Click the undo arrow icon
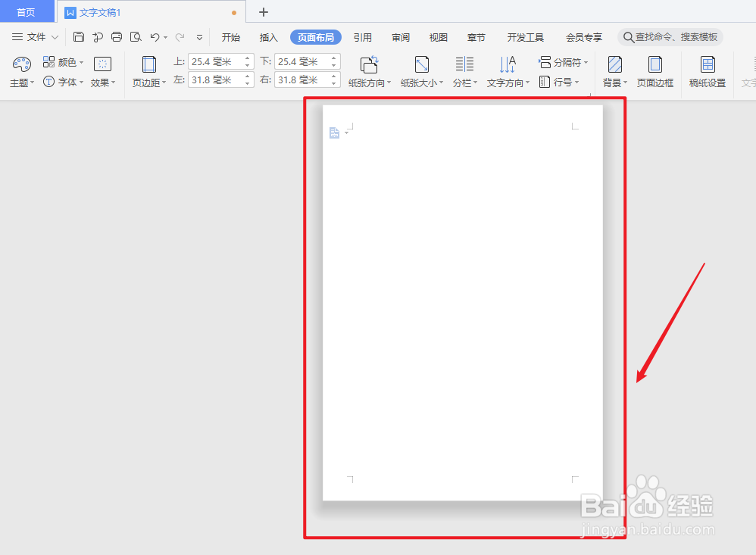 (x=155, y=37)
